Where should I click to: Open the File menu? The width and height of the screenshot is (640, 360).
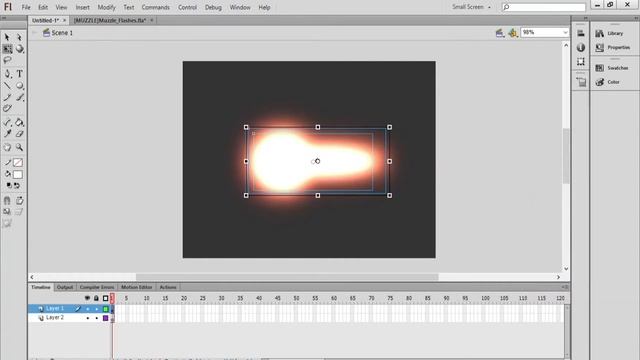[x=26, y=7]
